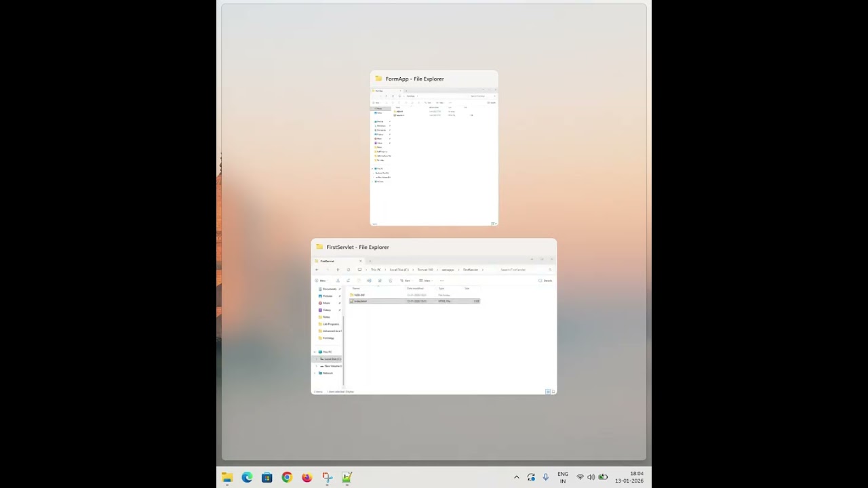Open Microsoft Store taskbar icon
Image resolution: width=868 pixels, height=488 pixels.
[x=267, y=477]
